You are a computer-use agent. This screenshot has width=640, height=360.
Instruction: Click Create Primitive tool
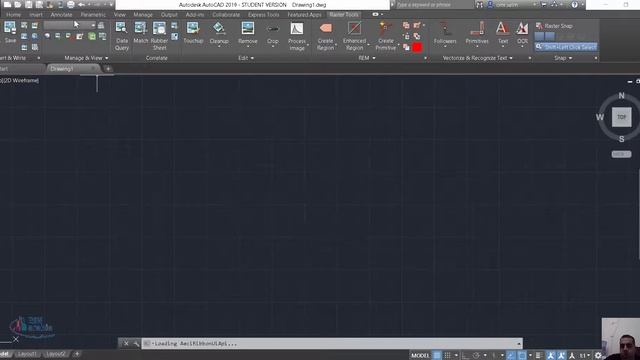pos(386,36)
